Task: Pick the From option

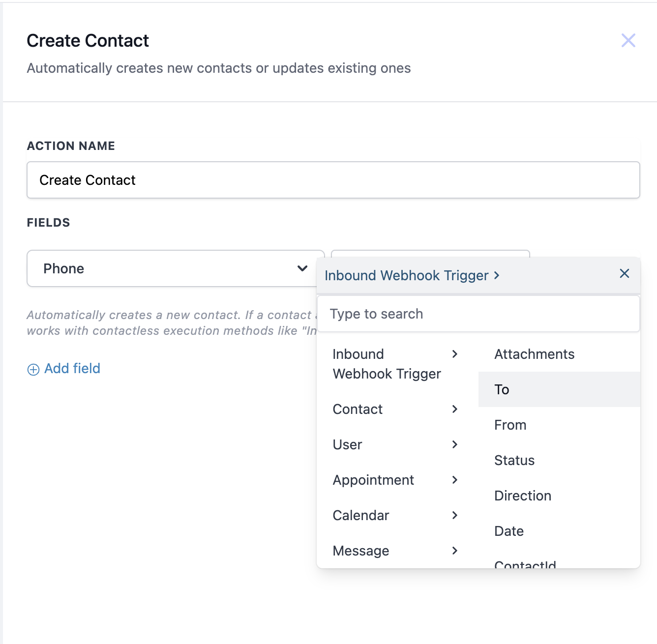Action: pyautogui.click(x=510, y=425)
